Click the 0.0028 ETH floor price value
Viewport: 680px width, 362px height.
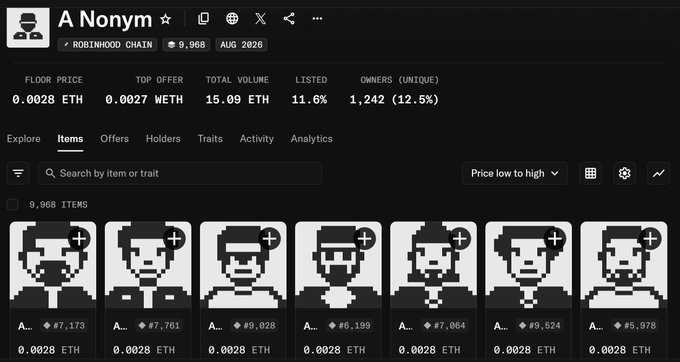[47, 100]
